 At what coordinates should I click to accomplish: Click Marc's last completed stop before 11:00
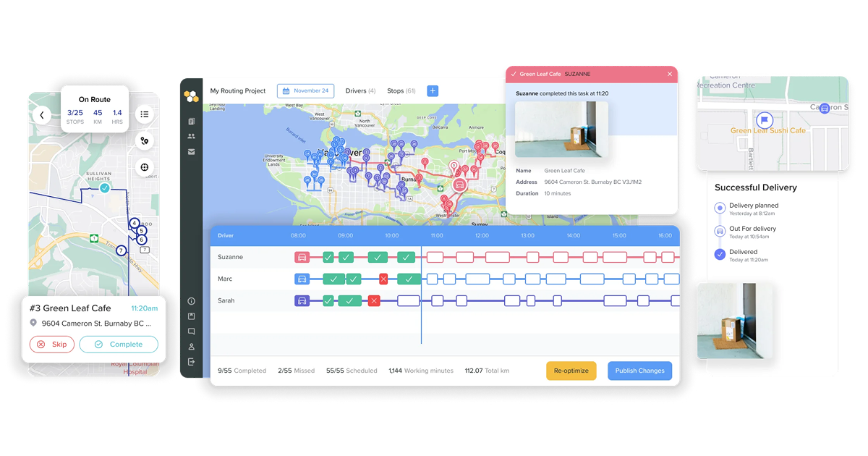409,279
